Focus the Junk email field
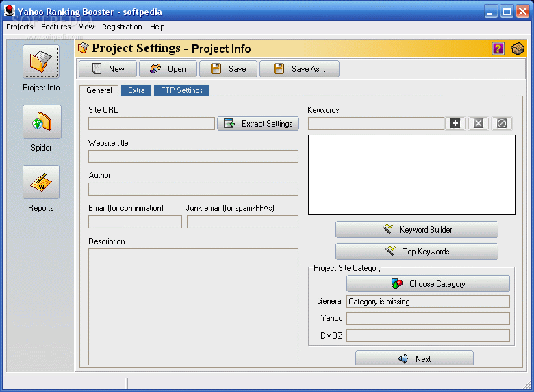534x392 pixels. coord(242,222)
